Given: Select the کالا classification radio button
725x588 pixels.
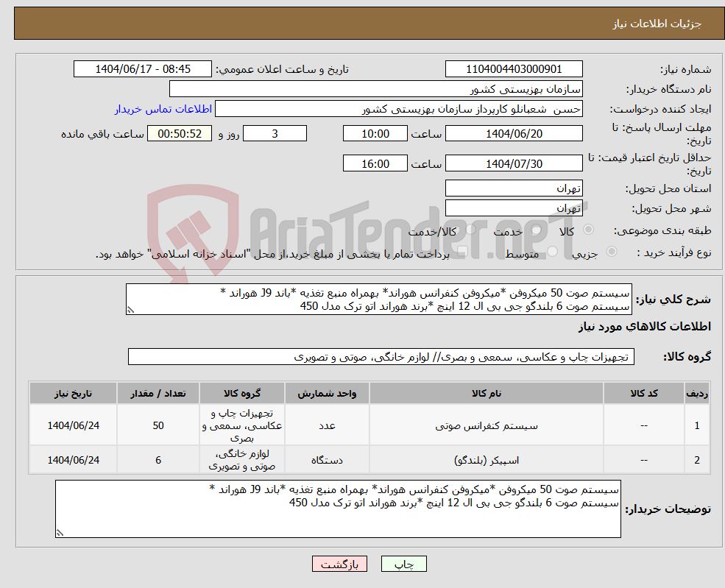Looking at the screenshot, I should [588, 230].
